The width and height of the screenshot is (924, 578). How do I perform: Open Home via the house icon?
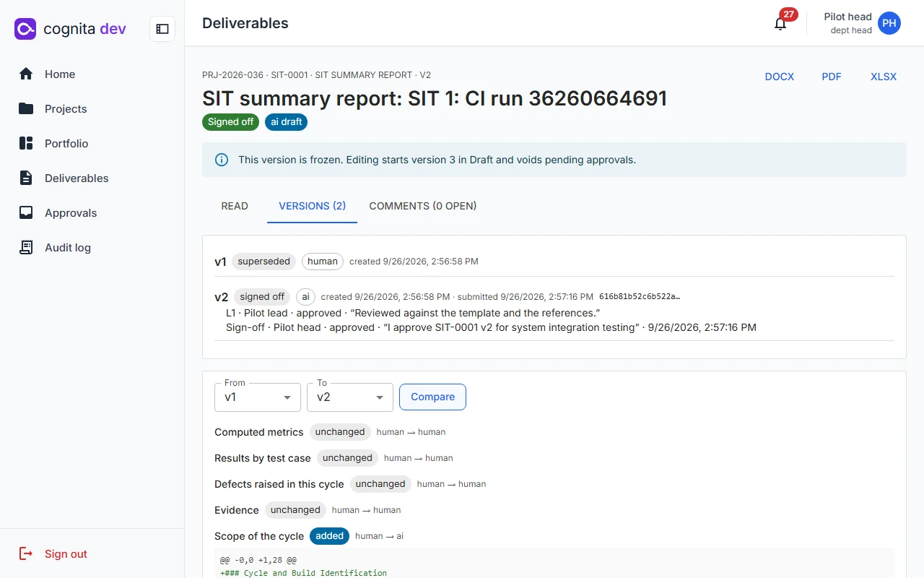coord(26,74)
